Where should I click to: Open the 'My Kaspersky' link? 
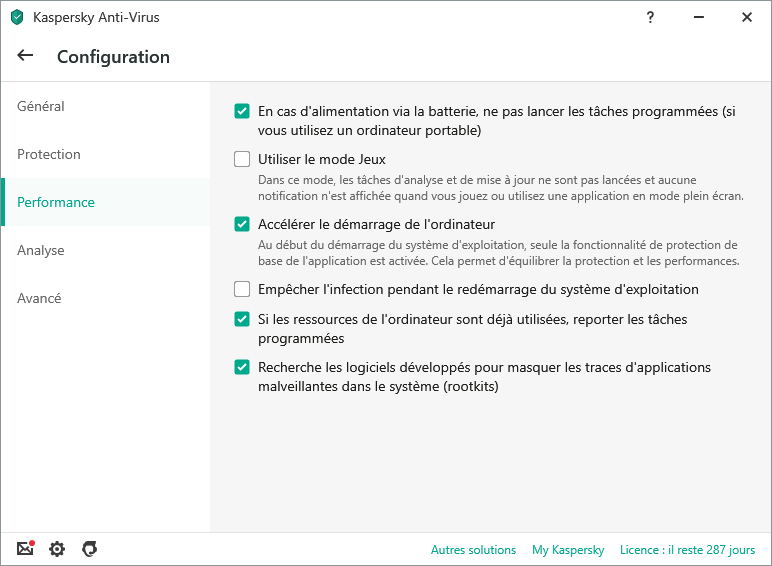(x=568, y=550)
